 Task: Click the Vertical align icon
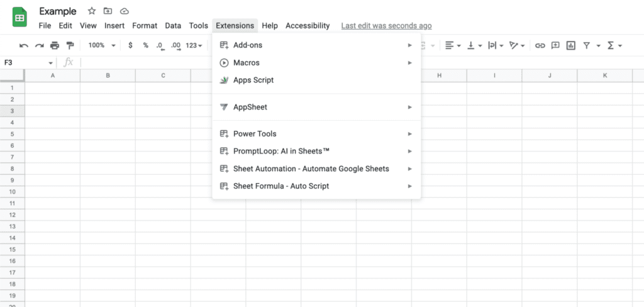(x=471, y=46)
